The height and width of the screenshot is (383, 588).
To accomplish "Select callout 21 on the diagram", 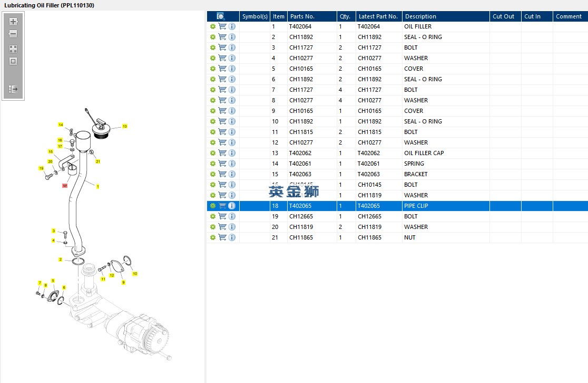I will 98,161.
